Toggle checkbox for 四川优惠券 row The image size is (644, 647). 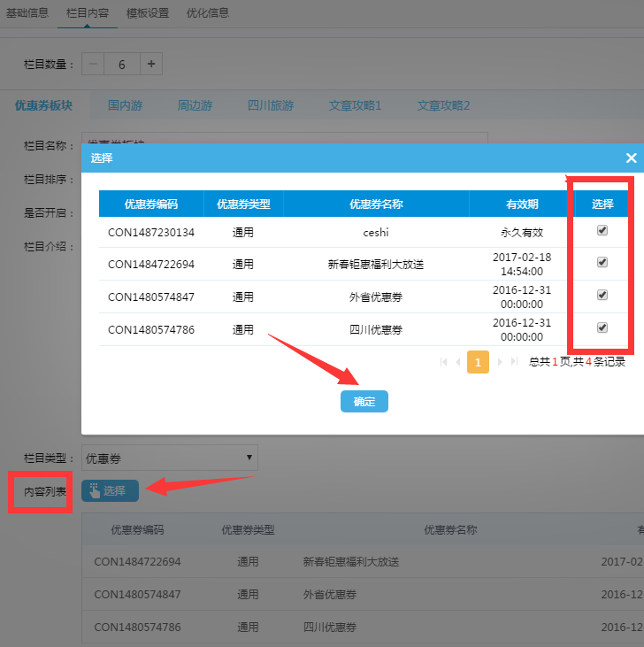(x=602, y=327)
